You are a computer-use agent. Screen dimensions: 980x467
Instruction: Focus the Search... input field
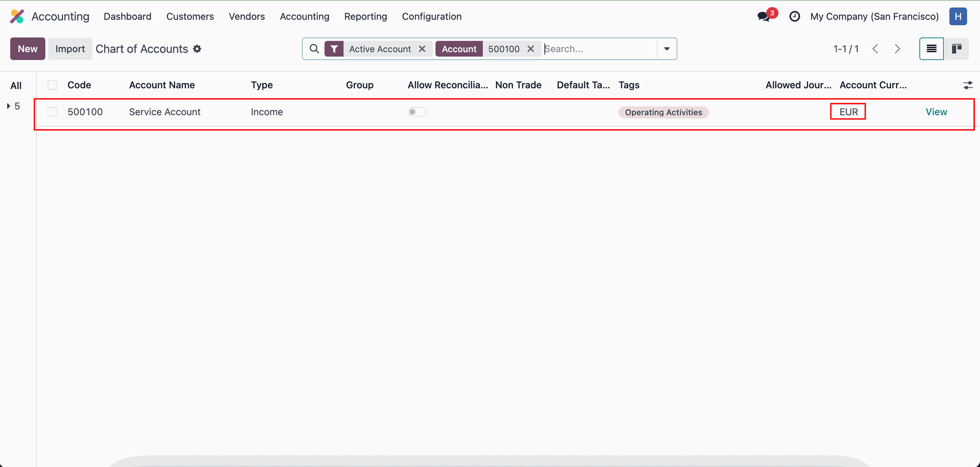pyautogui.click(x=600, y=49)
